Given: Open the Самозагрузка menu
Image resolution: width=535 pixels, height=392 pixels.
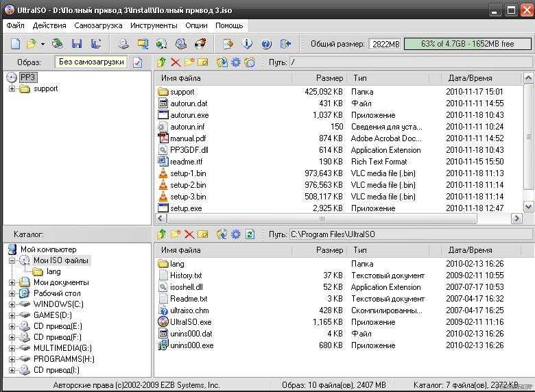Looking at the screenshot, I should pyautogui.click(x=98, y=25).
